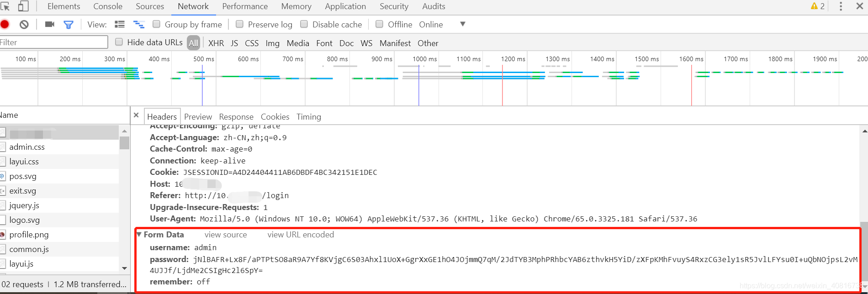Click the request list scrollbar thumb
This screenshot has width=868, height=294.
point(124,143)
